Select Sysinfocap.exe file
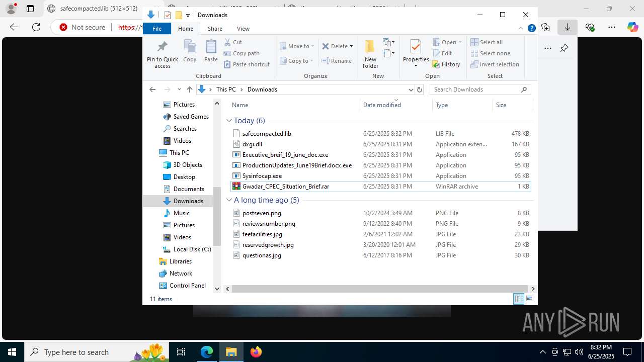This screenshot has width=644, height=362. click(x=381, y=176)
